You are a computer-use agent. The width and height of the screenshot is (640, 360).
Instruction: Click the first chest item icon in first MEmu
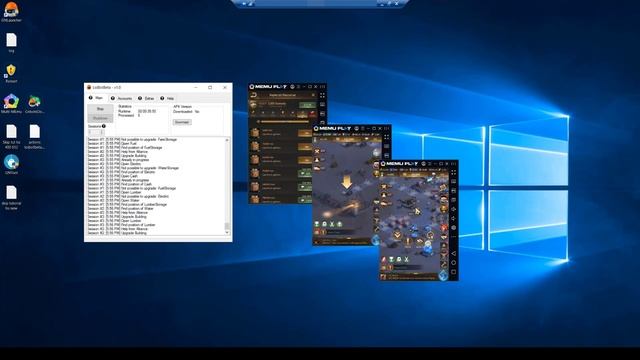[x=255, y=133]
